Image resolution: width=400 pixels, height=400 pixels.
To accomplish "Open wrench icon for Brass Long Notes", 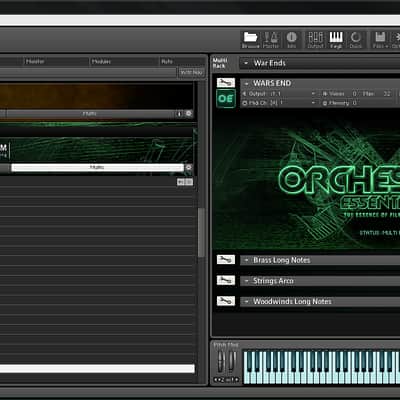I will click(226, 259).
